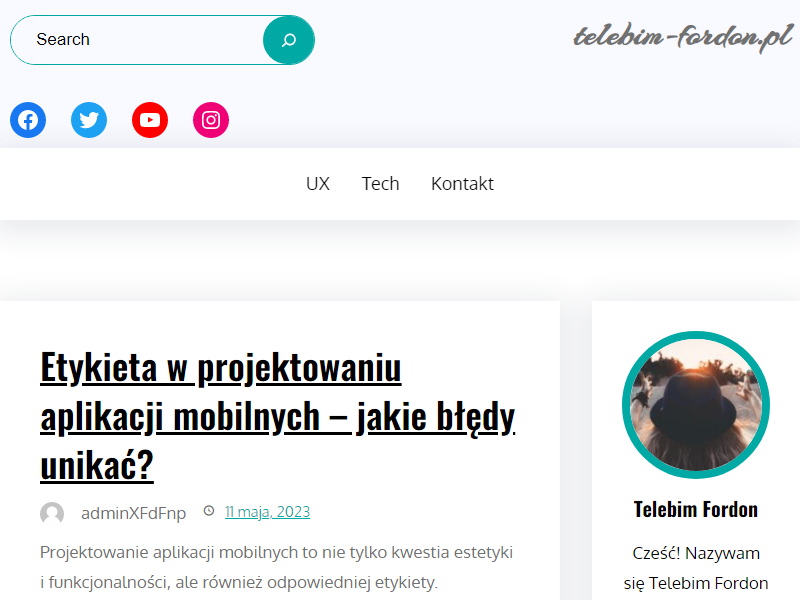Open the Twitter social icon
The width and height of the screenshot is (800, 600).
(89, 120)
